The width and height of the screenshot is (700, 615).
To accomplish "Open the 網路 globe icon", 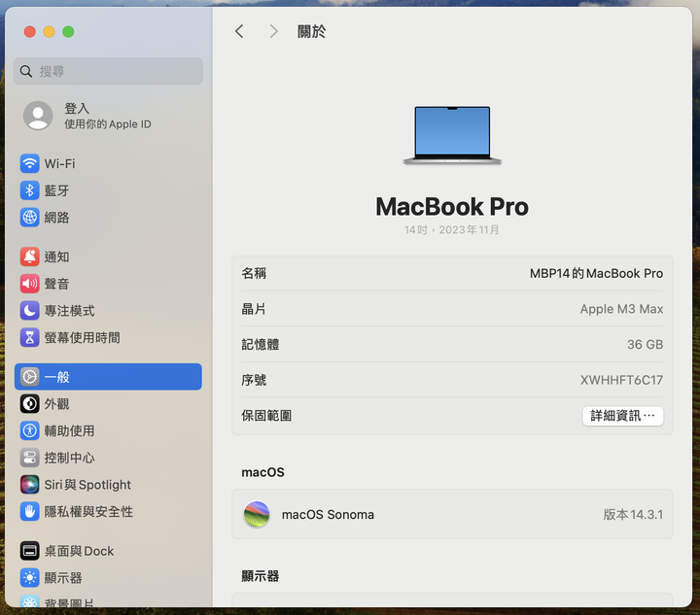I will point(29,218).
